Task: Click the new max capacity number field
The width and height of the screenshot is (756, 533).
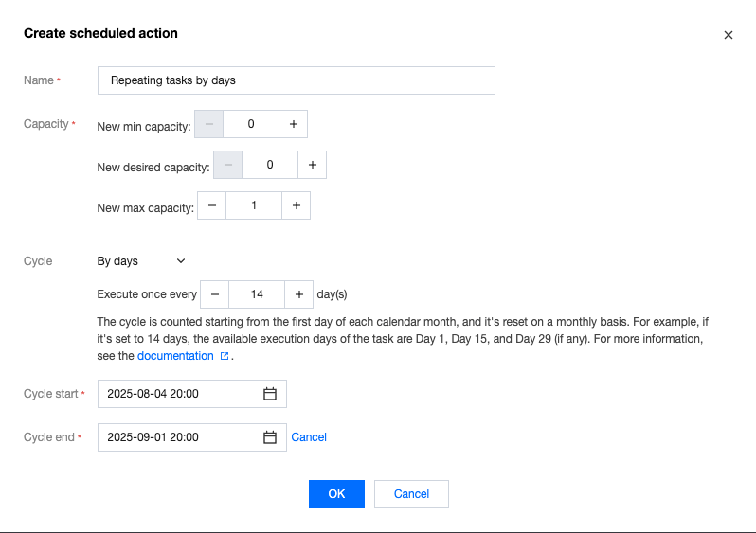Action: 254,205
